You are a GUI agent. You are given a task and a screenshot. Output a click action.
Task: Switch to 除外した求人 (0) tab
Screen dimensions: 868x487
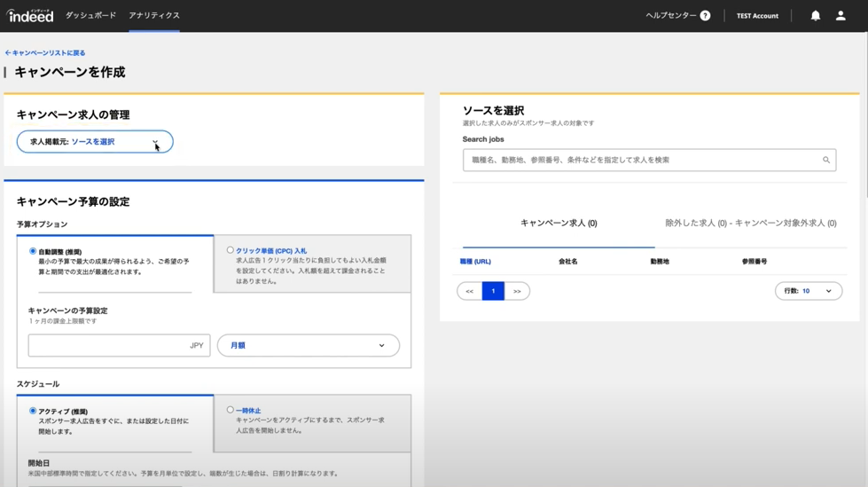(750, 224)
